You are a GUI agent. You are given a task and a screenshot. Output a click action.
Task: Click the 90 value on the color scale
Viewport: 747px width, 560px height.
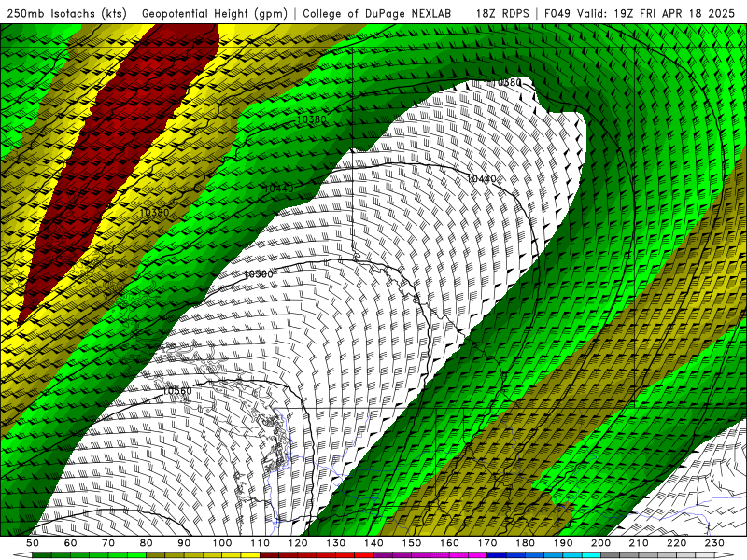pos(184,543)
